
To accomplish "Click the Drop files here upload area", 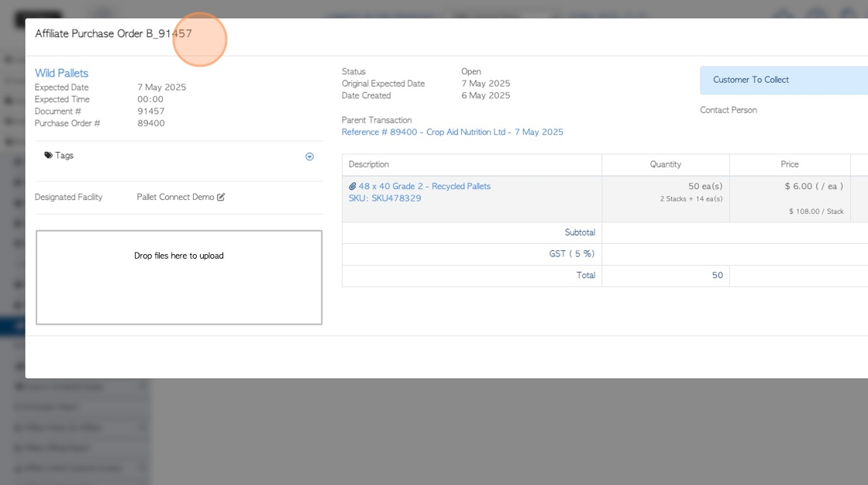I will 179,277.
